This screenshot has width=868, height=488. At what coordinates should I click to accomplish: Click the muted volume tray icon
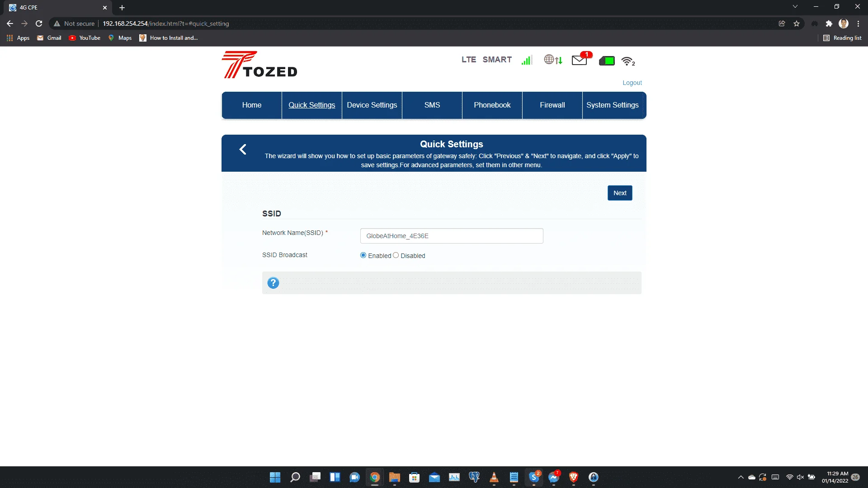pos(800,477)
